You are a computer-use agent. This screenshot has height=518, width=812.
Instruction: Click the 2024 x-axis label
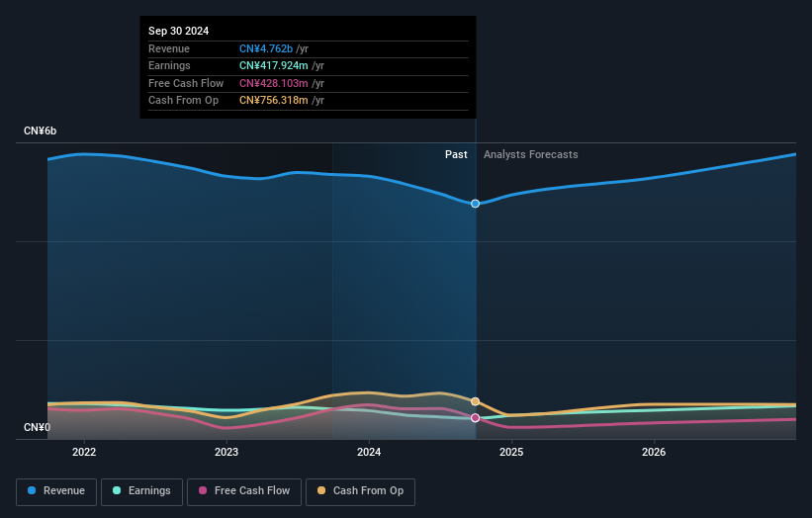[369, 453]
